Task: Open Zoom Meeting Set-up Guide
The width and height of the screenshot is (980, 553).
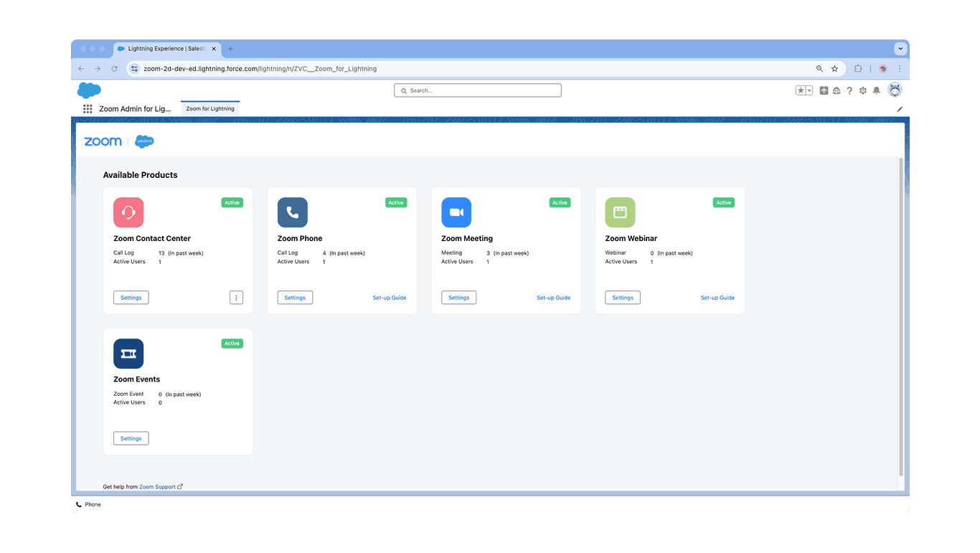Action: [553, 298]
